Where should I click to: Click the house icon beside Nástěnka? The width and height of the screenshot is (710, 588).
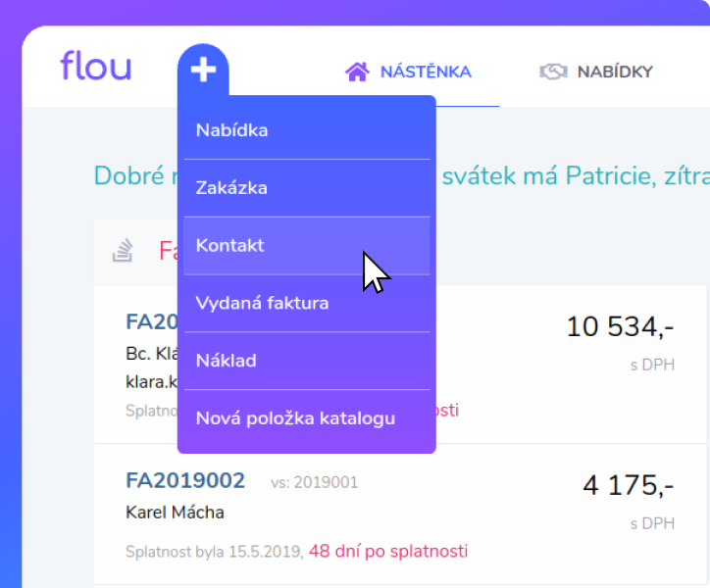click(357, 72)
